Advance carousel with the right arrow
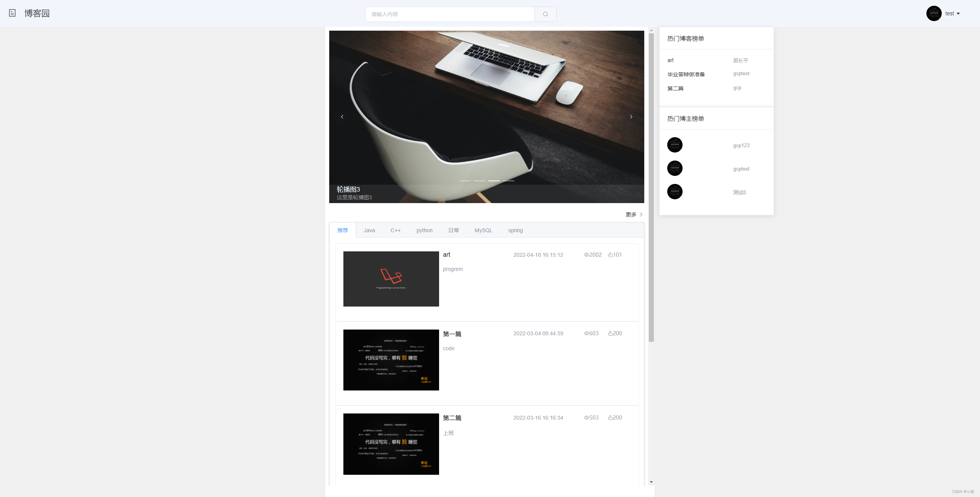This screenshot has height=497, width=980. coord(631,117)
